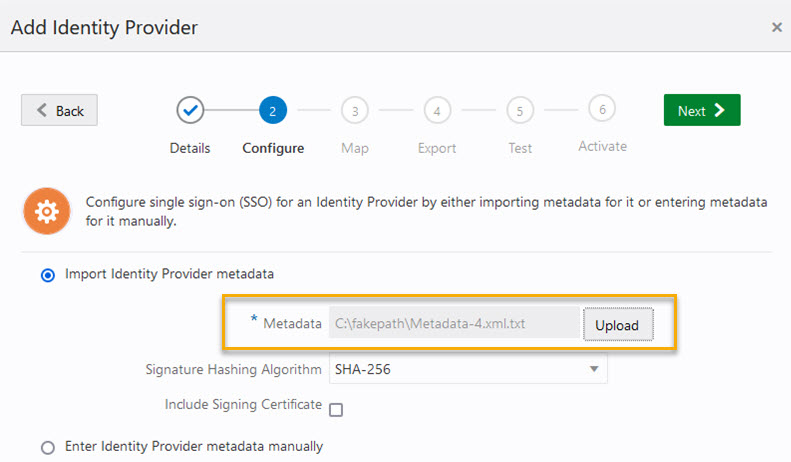This screenshot has width=791, height=462.
Task: Enable Include Signing Certificate checkbox
Action: 336,409
